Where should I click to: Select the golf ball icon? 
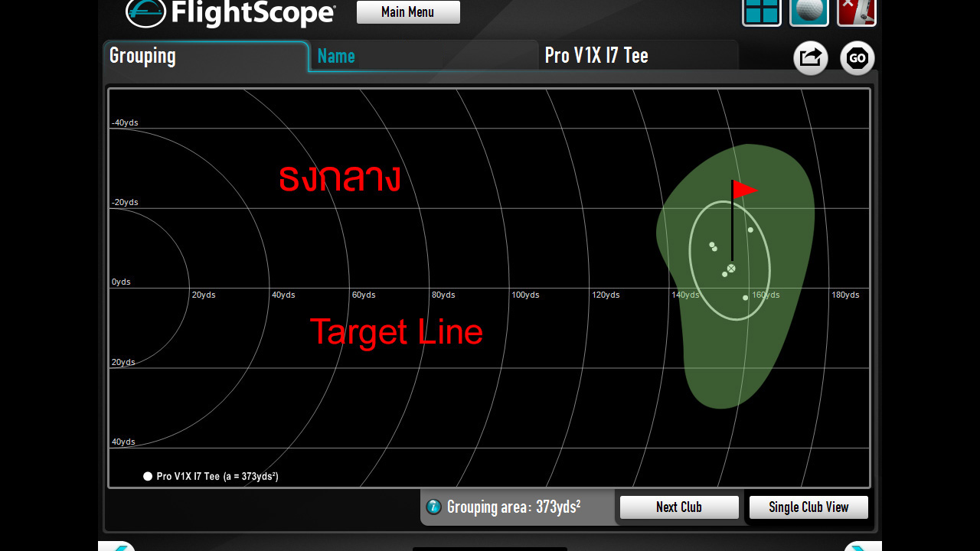(x=809, y=13)
